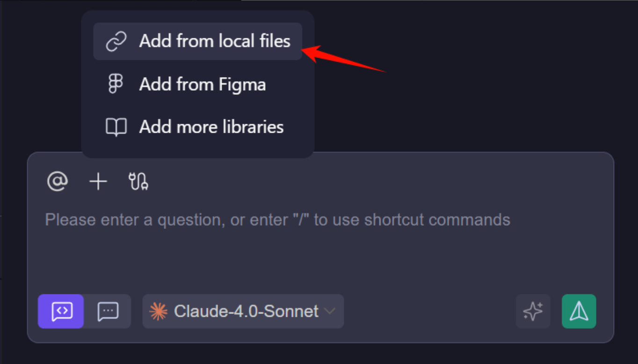Click the open book libraries icon

(116, 127)
